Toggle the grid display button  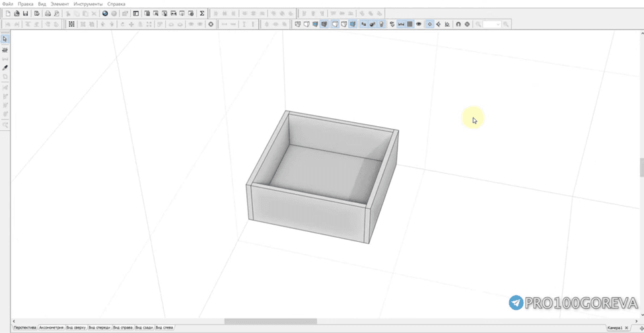pyautogui.click(x=410, y=24)
